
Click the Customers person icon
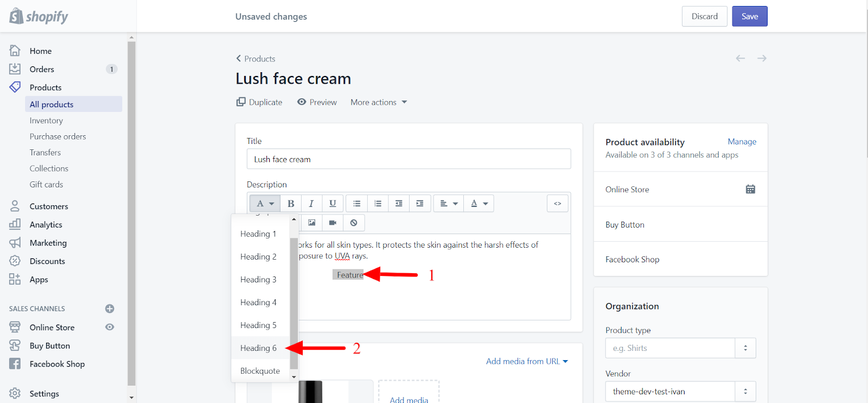click(15, 206)
